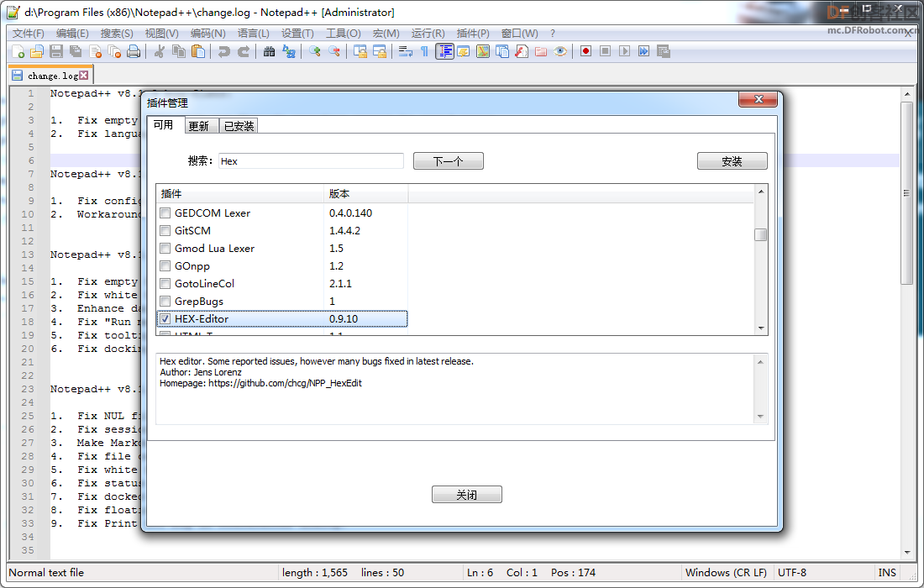Click the 插件 column header
Image resolution: width=924 pixels, height=588 pixels.
pos(240,194)
